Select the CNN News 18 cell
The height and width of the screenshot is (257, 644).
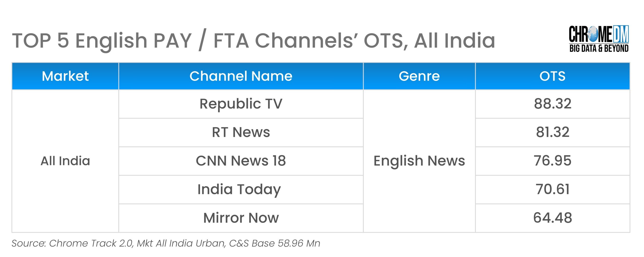point(241,161)
